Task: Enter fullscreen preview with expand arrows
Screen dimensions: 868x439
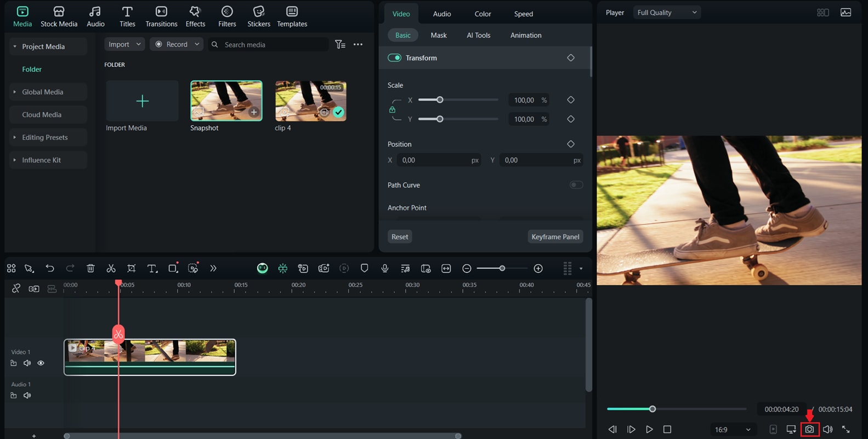Action: (x=846, y=429)
